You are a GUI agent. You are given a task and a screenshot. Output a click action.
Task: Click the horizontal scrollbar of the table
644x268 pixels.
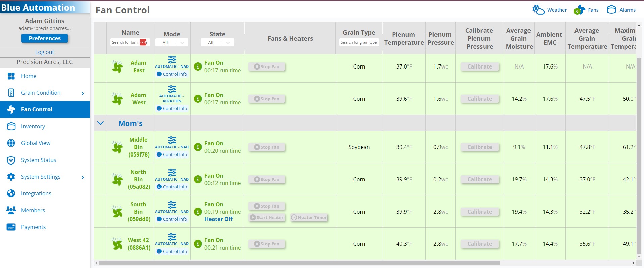tap(299, 263)
